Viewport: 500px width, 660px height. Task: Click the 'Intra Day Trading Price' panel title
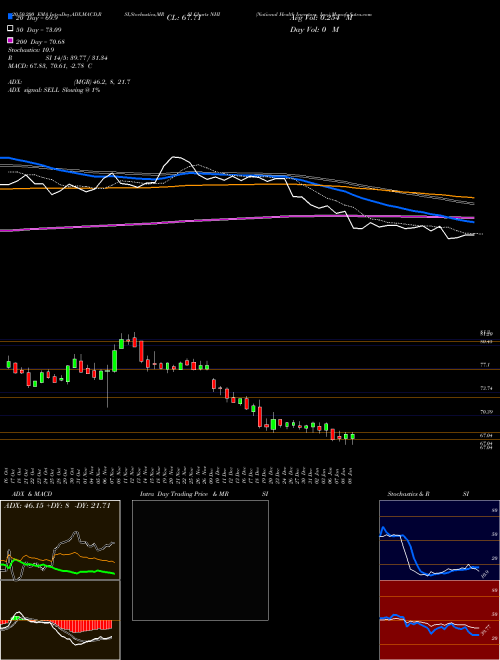(174, 494)
